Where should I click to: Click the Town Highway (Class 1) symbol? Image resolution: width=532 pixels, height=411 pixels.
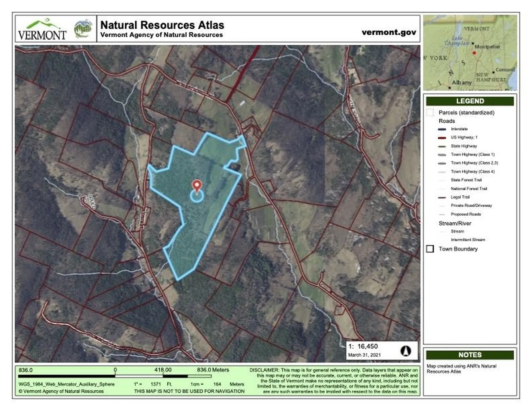[x=442, y=155]
